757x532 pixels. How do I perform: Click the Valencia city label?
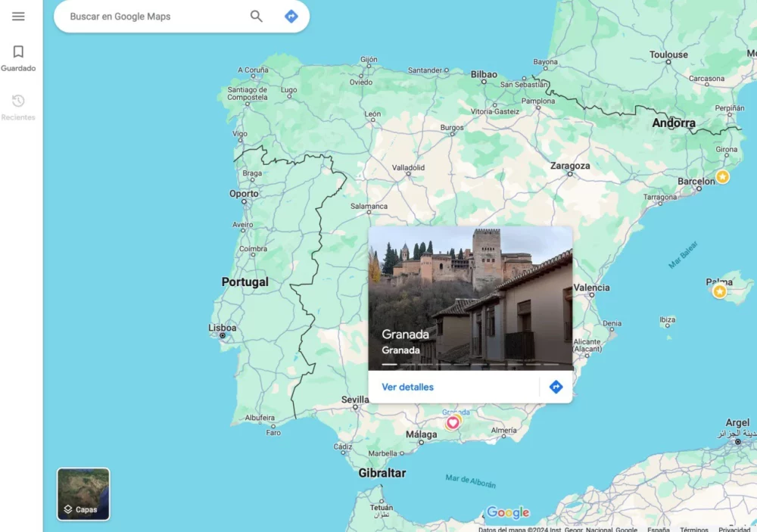tap(591, 288)
